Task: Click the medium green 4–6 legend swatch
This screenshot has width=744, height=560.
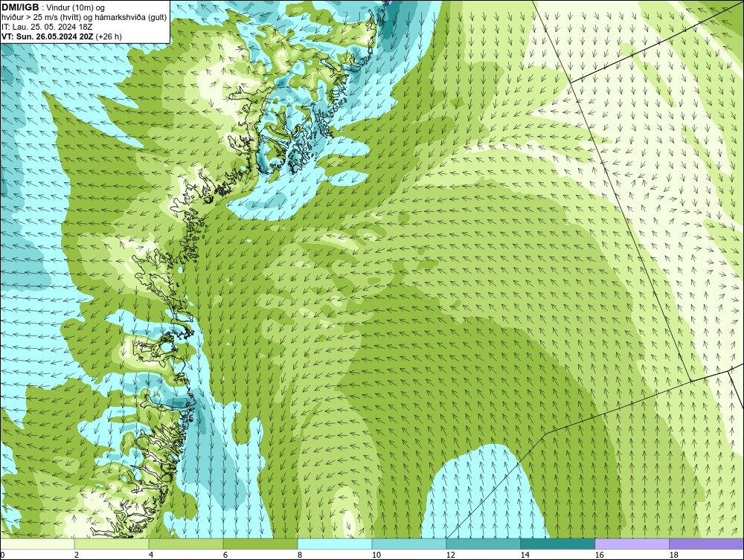Action: (186, 544)
